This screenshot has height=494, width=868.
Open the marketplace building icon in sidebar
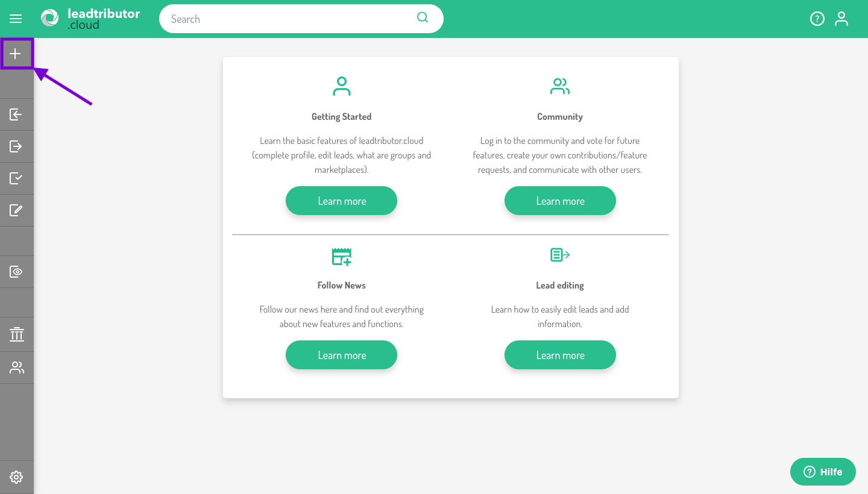(x=16, y=334)
